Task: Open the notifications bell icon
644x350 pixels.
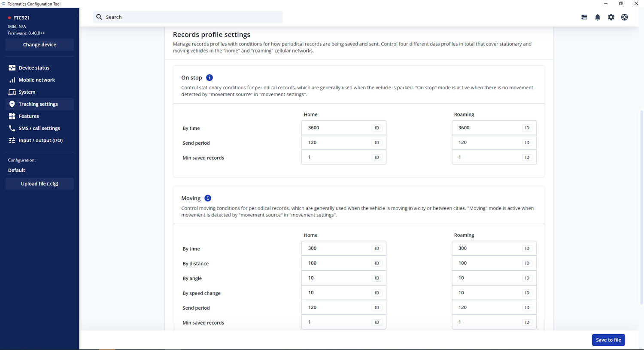Action: 597,17
